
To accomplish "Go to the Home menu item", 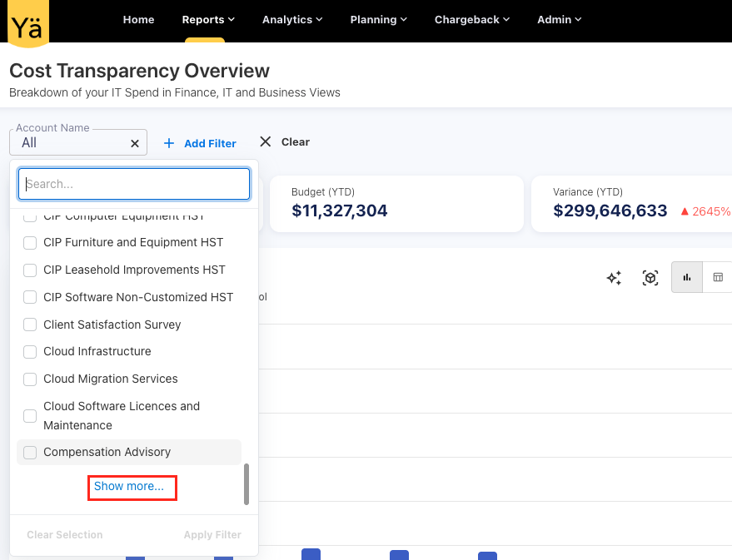I will click(138, 19).
